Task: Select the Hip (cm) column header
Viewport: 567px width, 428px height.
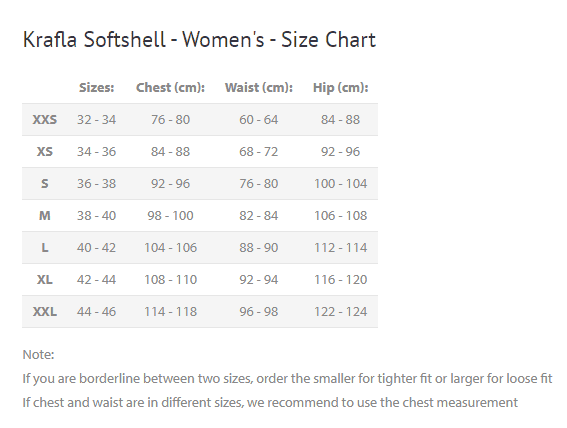Action: 340,87
